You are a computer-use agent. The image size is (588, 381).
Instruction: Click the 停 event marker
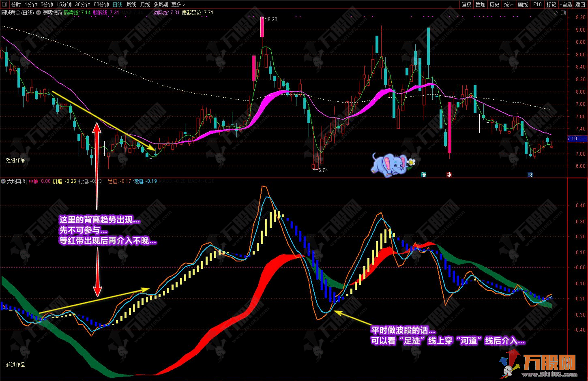pos(424,175)
